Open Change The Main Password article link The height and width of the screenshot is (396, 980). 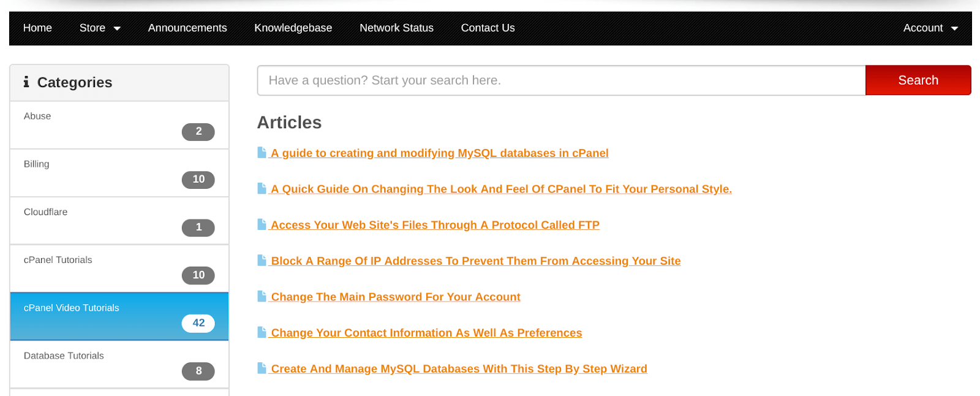point(396,297)
